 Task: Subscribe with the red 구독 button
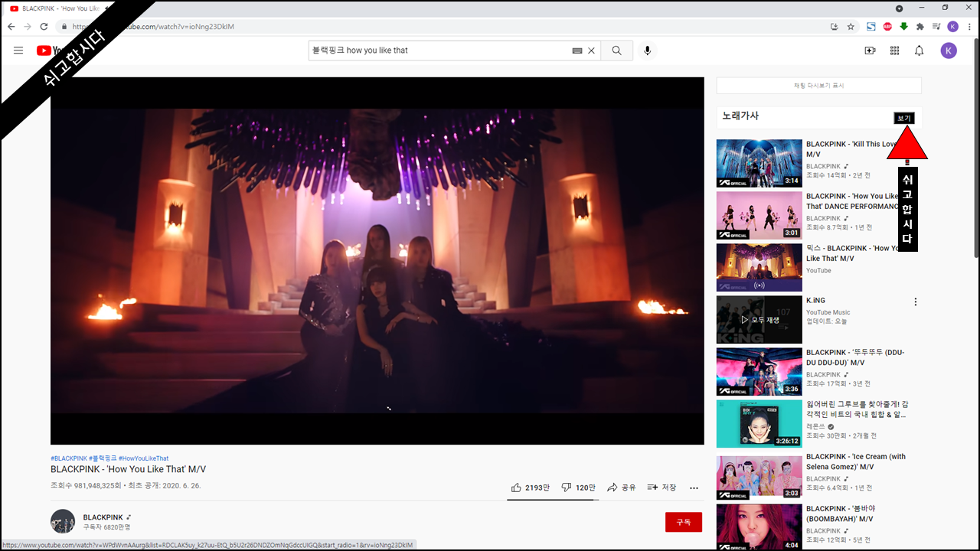pos(684,522)
